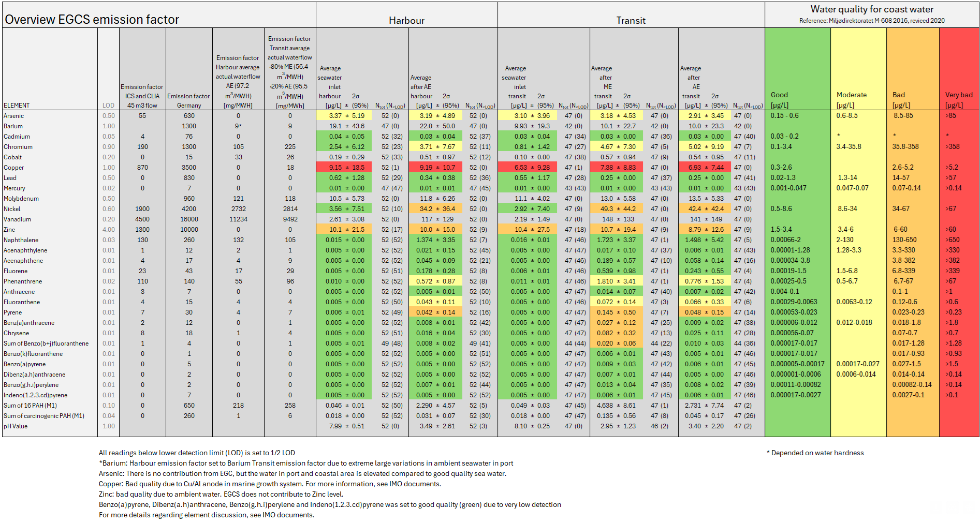Click the red '9.15 ± 13.5' Copper cell
The width and height of the screenshot is (980, 523).
click(344, 168)
